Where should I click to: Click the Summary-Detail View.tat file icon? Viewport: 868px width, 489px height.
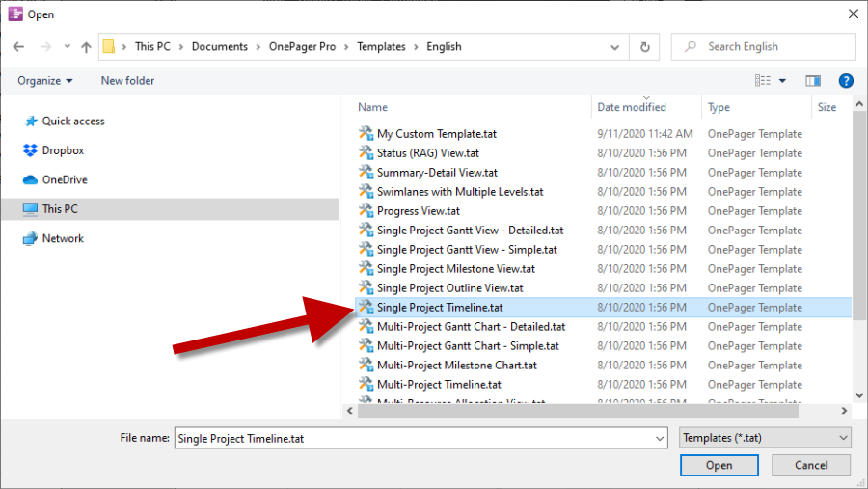[366, 173]
